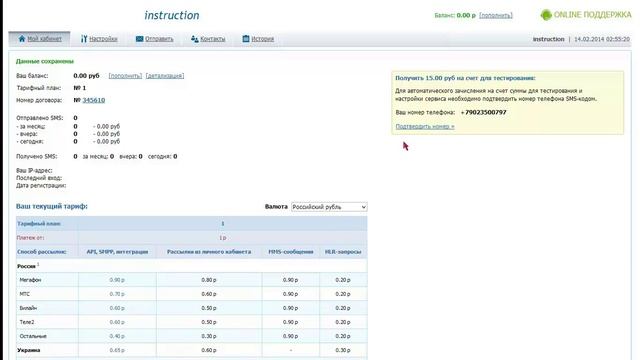Open the История tab

[262, 39]
